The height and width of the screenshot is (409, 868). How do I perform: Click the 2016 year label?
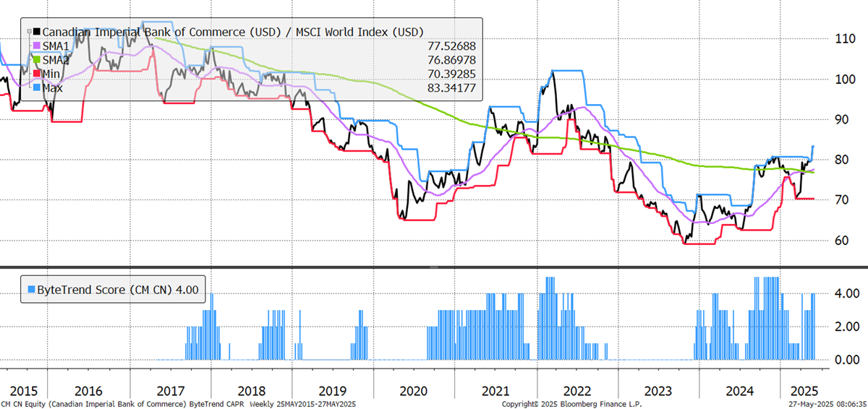88,390
